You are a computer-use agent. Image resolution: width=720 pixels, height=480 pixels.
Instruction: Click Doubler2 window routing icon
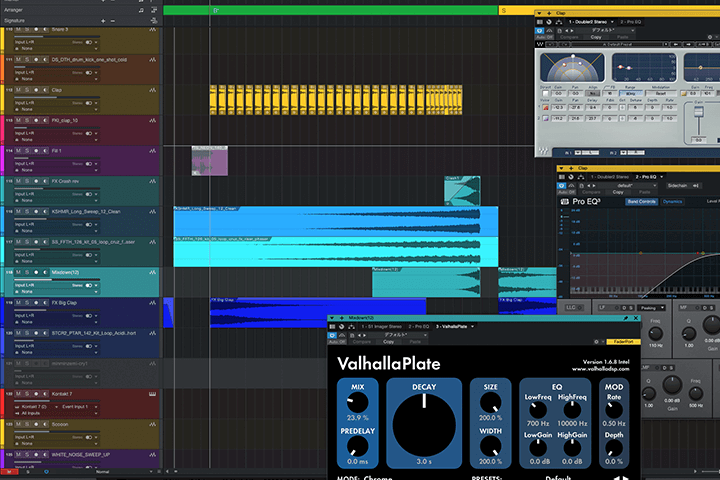coord(558,22)
